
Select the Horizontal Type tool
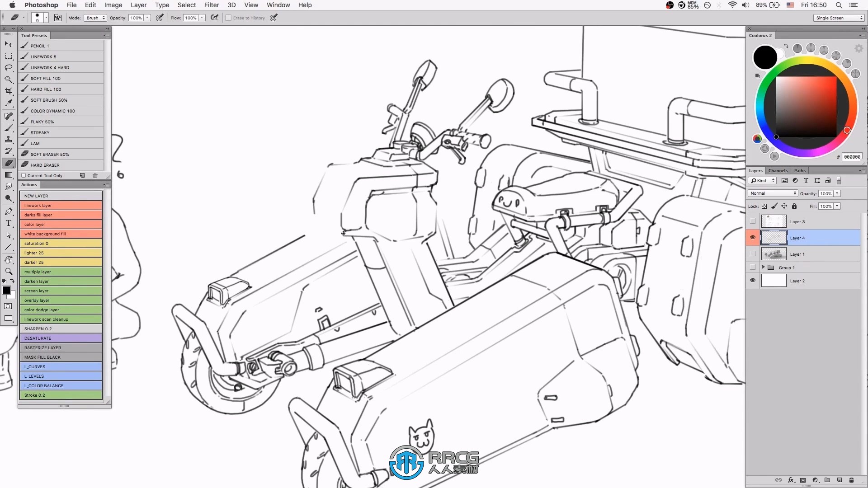[x=9, y=223]
